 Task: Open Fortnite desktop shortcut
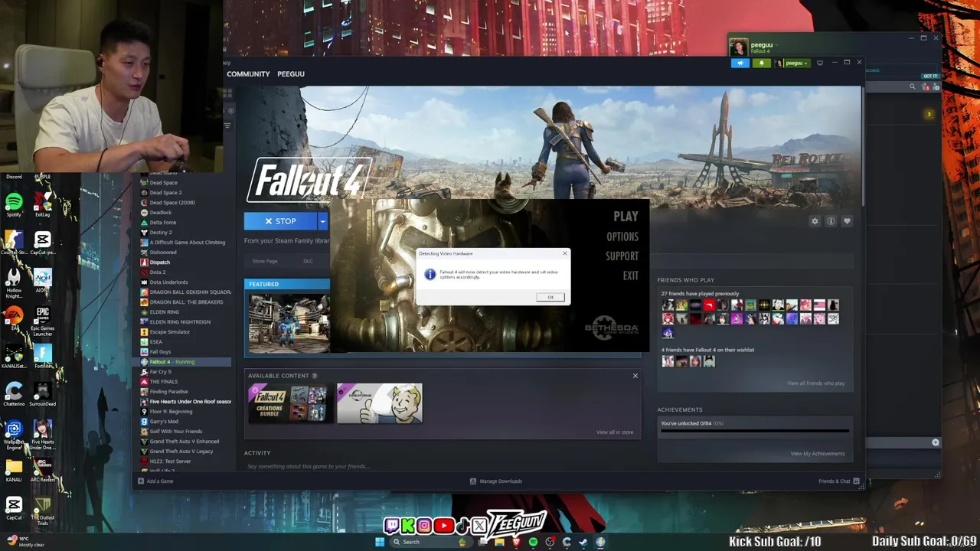43,355
